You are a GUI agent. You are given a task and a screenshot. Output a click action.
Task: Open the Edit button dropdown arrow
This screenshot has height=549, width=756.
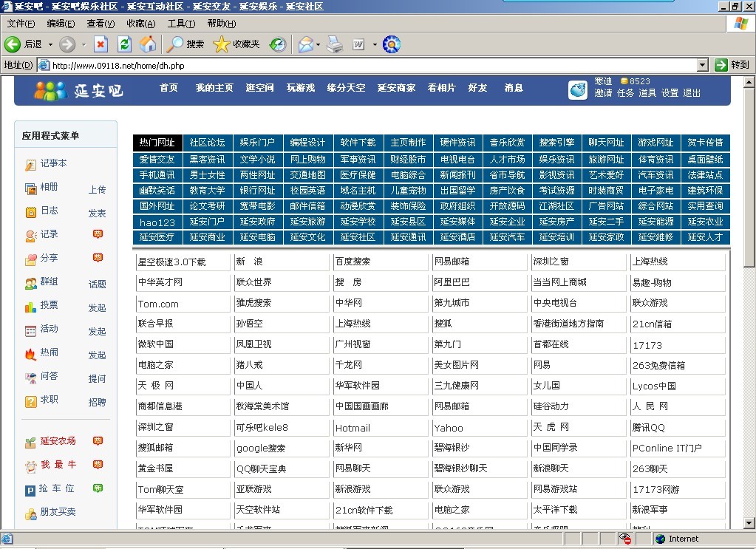click(x=375, y=44)
